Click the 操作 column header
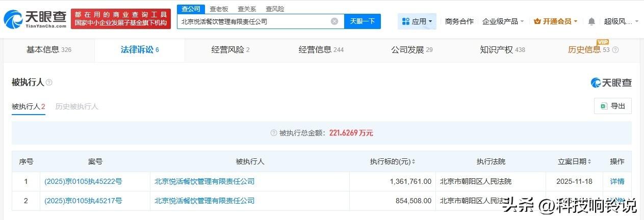This screenshot has width=644, height=220. tap(617, 161)
